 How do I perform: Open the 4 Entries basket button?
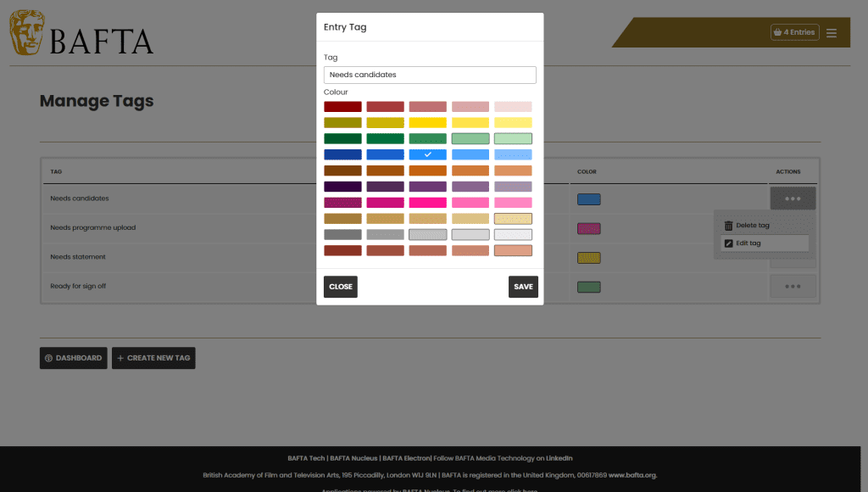point(794,32)
